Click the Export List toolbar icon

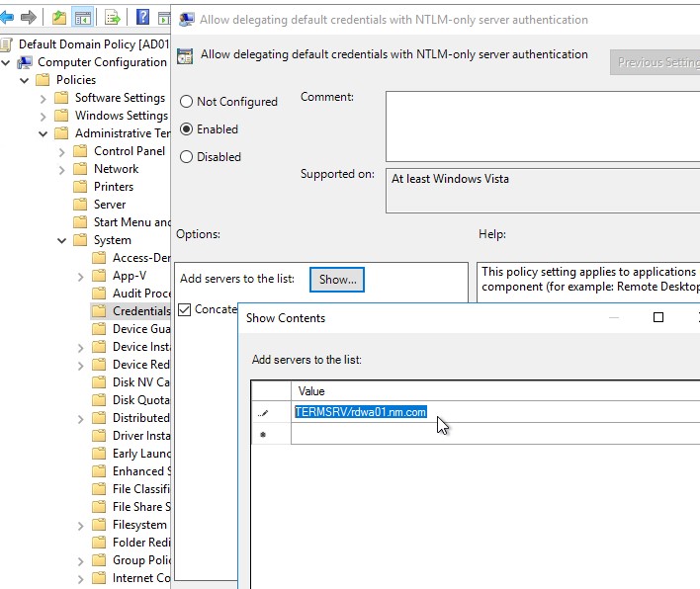(113, 18)
